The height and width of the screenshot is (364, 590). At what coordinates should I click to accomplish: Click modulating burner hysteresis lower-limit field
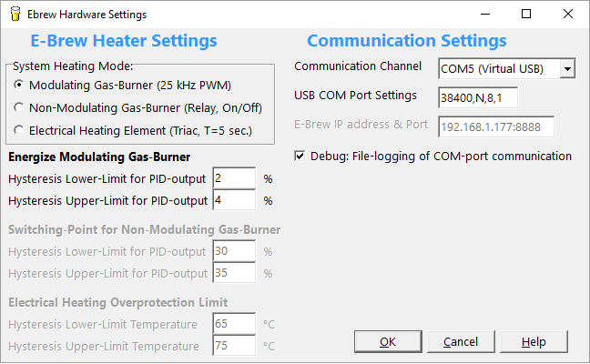tap(234, 178)
